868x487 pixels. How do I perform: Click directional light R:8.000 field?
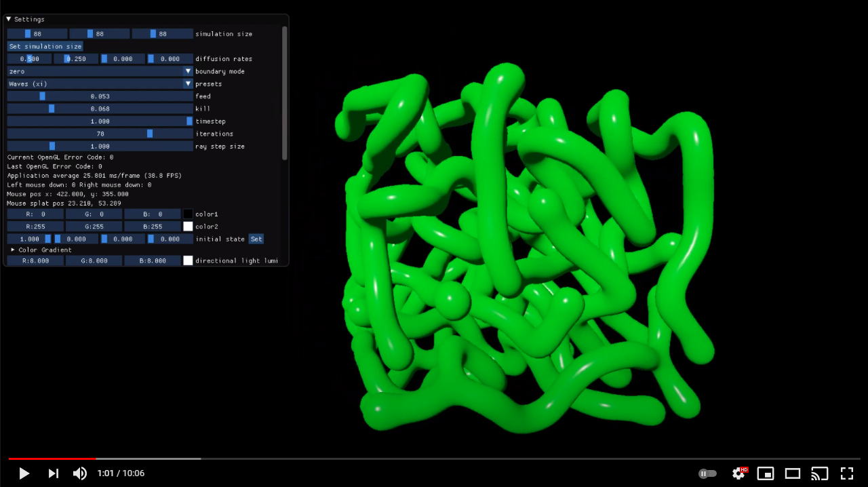(35, 260)
